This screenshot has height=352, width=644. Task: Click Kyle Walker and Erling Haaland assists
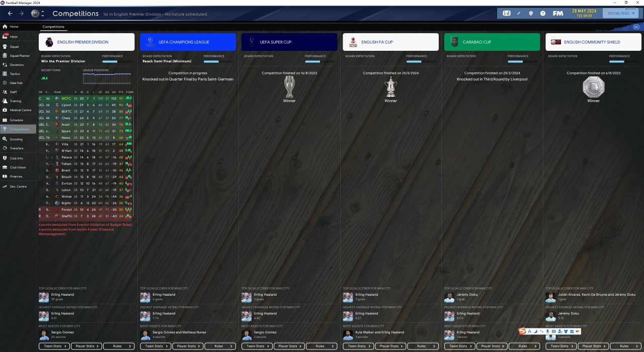pyautogui.click(x=379, y=332)
